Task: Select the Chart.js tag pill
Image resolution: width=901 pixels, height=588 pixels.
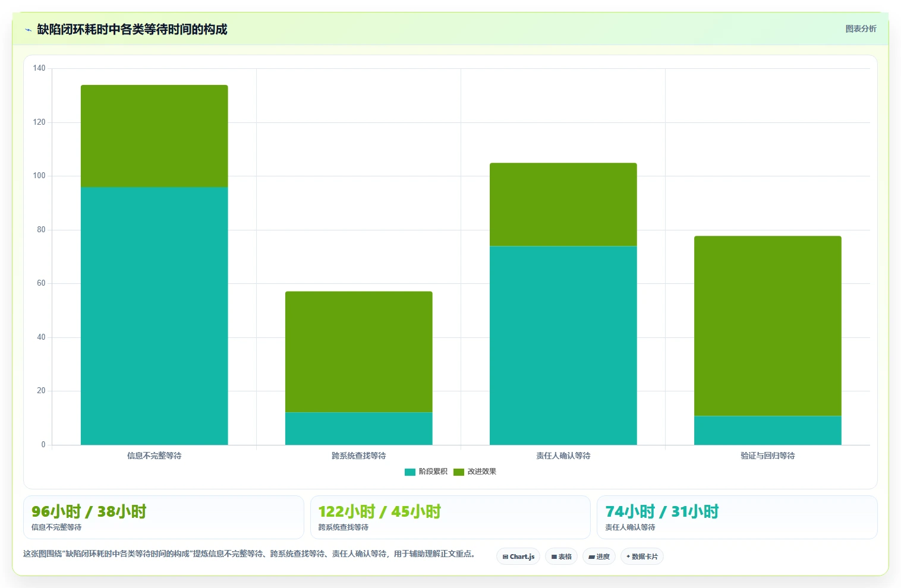Action: 518,557
